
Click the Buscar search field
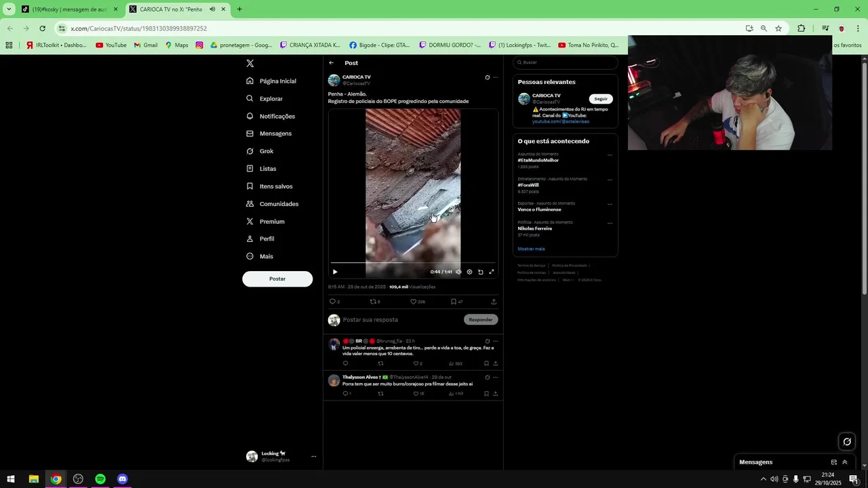[x=566, y=62]
